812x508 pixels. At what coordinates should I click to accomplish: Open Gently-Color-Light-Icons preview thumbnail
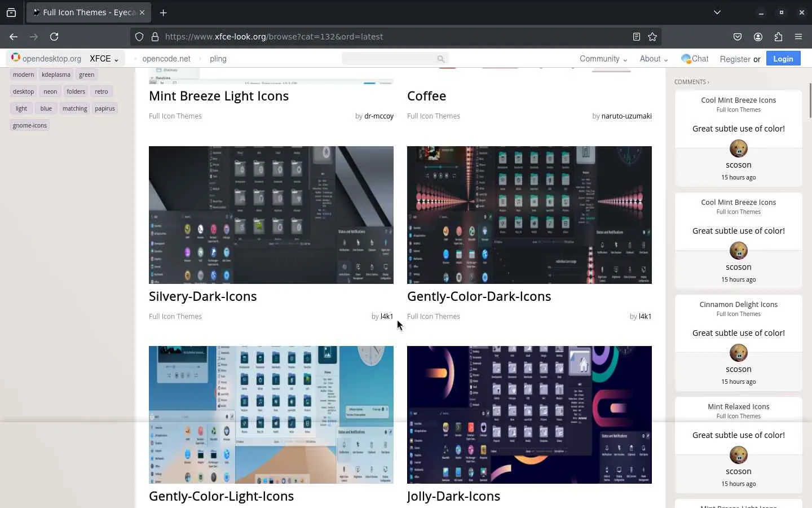[271, 415]
